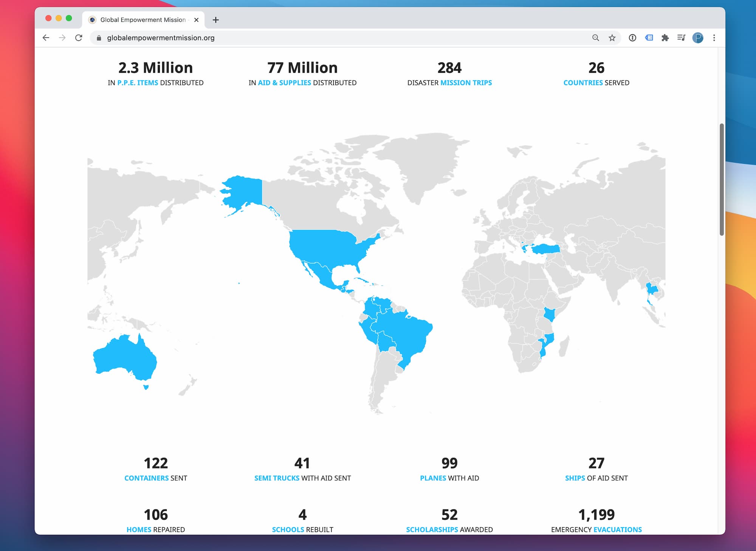
Task: Click the site padlock security icon
Action: tap(99, 38)
